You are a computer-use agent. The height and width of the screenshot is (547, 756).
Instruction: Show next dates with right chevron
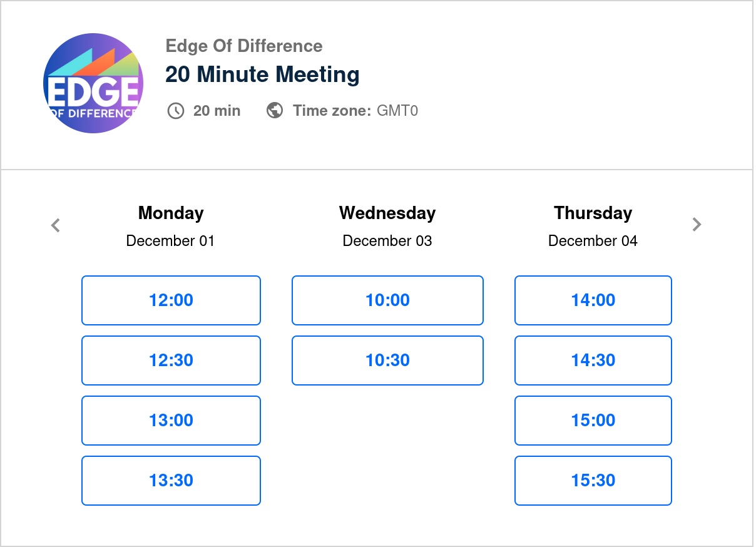pyautogui.click(x=697, y=225)
